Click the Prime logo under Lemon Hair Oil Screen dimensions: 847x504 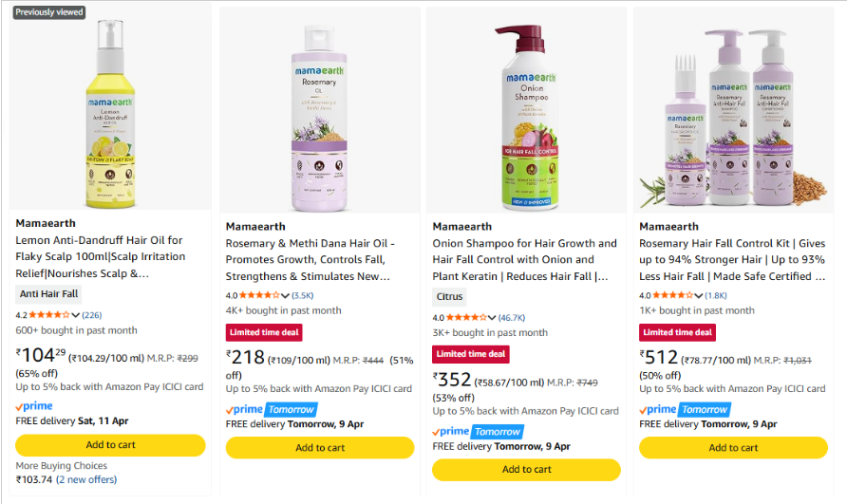34,406
